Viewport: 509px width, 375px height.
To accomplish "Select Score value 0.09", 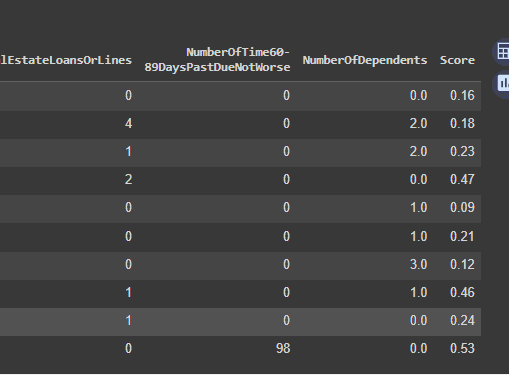I will click(x=462, y=208).
